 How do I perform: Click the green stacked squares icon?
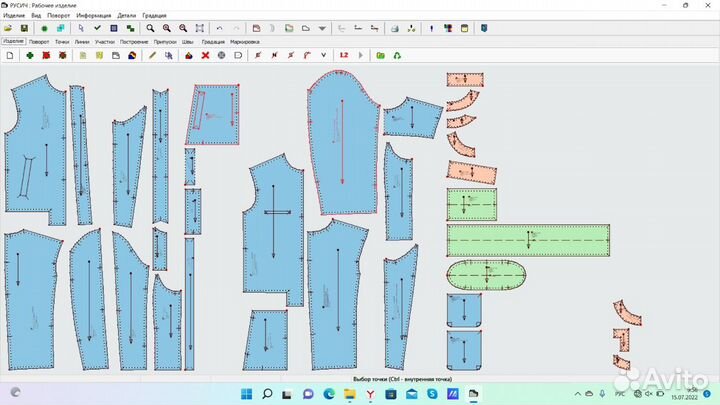[x=130, y=28]
